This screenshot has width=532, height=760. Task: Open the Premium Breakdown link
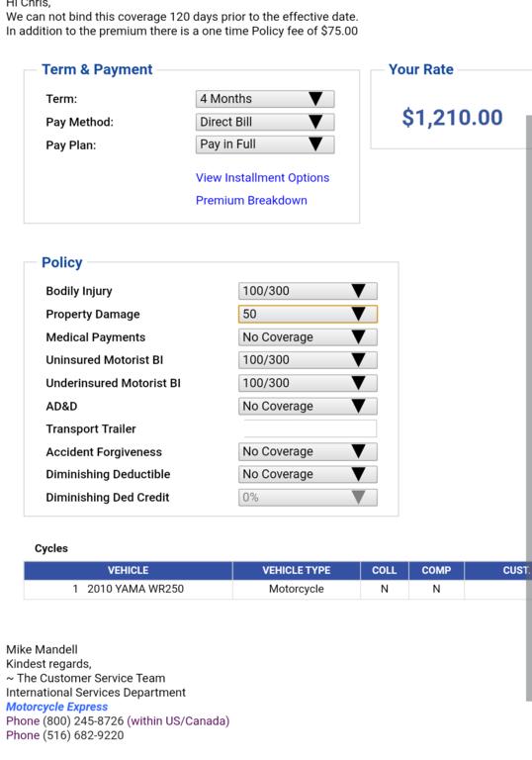pyautogui.click(x=251, y=200)
